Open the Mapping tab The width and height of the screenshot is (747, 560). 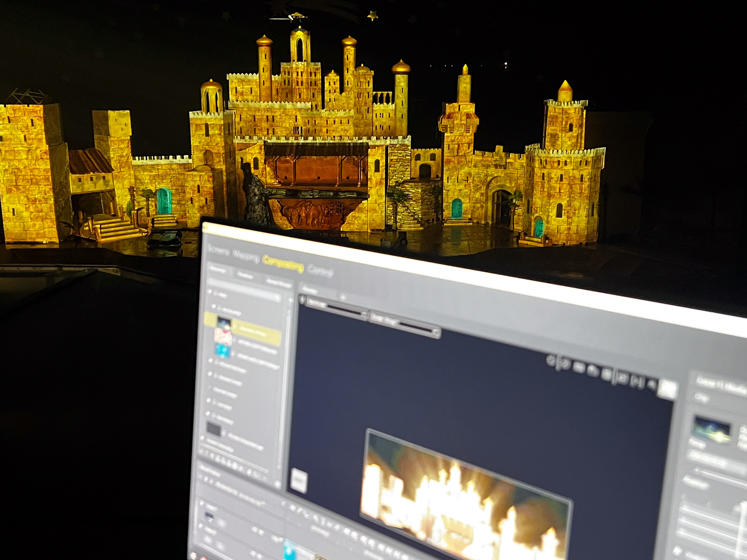(x=246, y=255)
